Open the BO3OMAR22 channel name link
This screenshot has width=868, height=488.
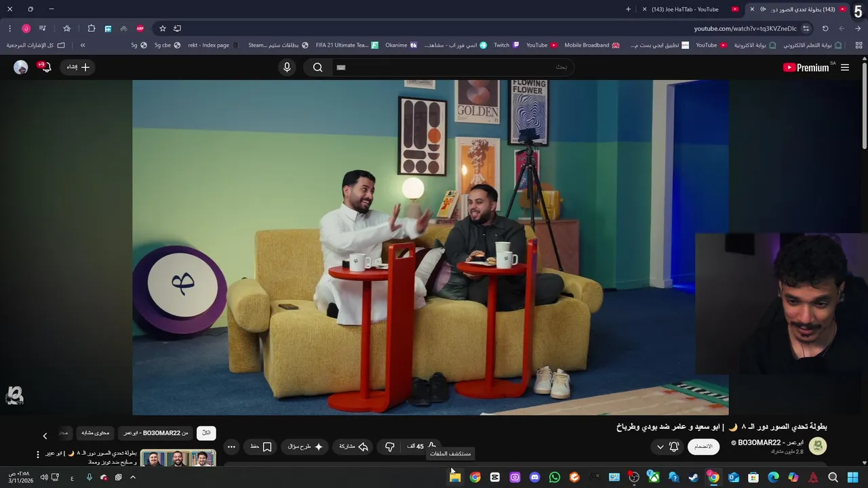[770, 443]
